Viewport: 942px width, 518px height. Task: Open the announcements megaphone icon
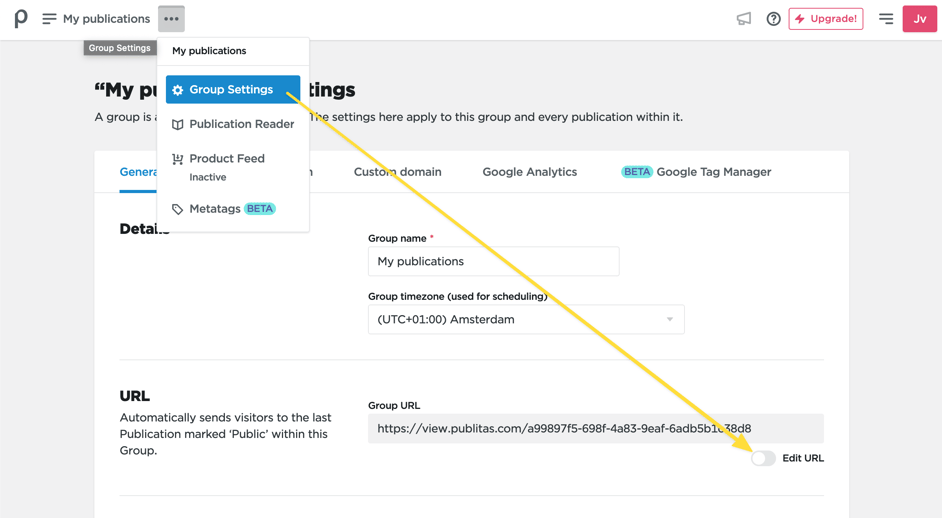click(743, 19)
